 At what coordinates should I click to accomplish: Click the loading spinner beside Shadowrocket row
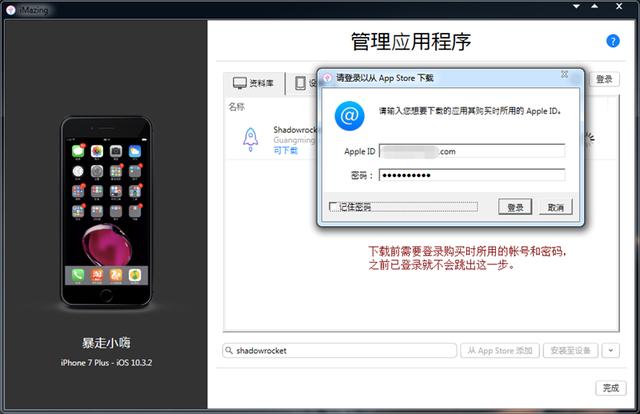[x=589, y=139]
